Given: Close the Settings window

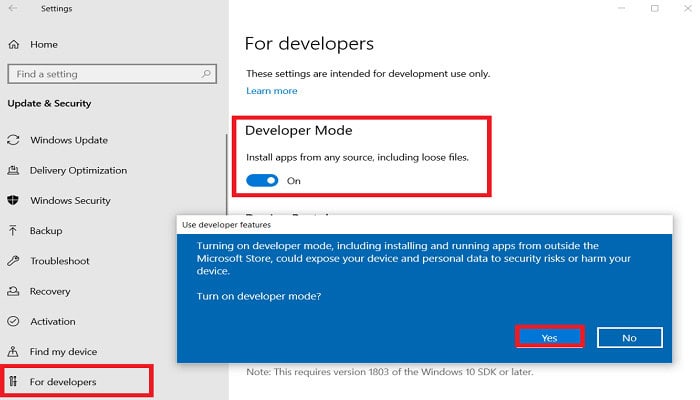Looking at the screenshot, I should 688,8.
